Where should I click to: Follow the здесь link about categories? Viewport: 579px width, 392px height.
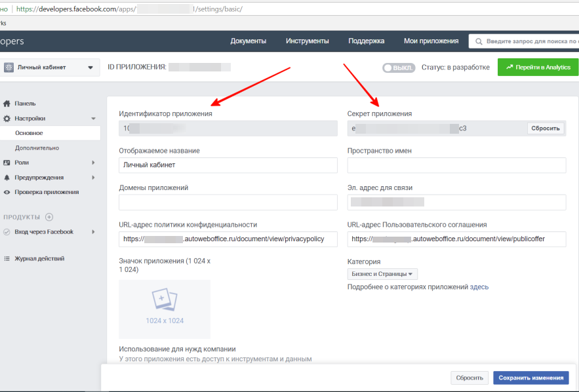click(x=479, y=287)
